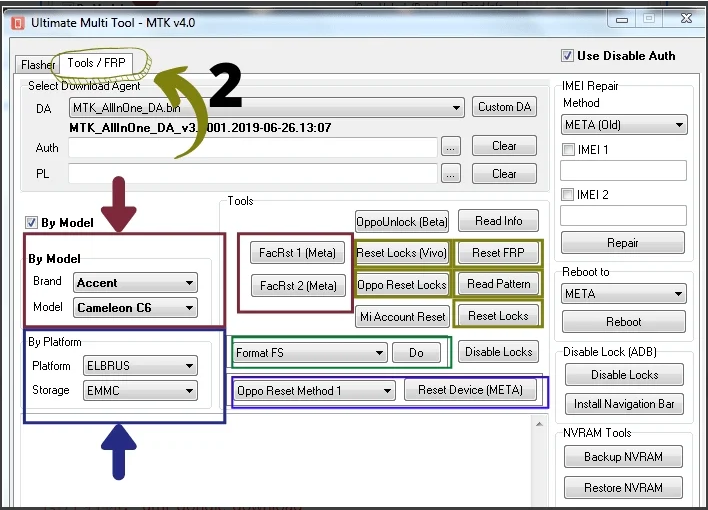Screen dimensions: 708x510
Task: Open the Tools / FRP tab
Action: (x=96, y=63)
